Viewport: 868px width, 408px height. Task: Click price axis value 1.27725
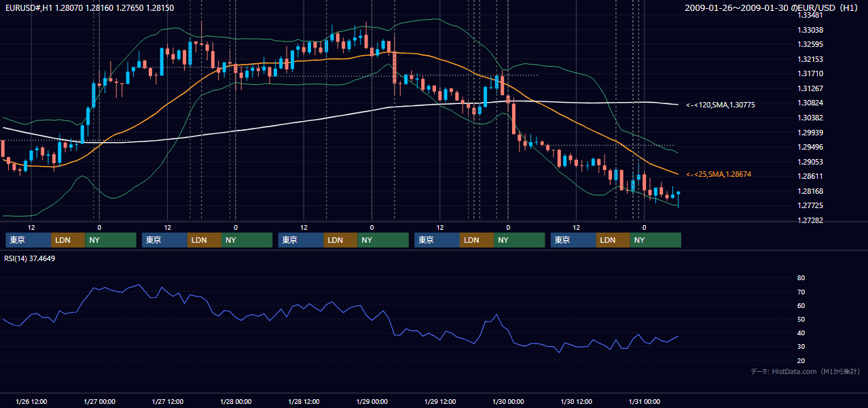pos(810,205)
